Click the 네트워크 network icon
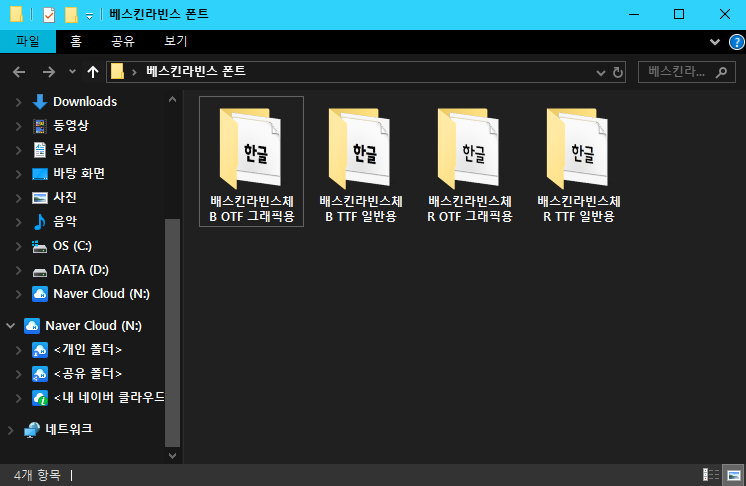 click(32, 429)
